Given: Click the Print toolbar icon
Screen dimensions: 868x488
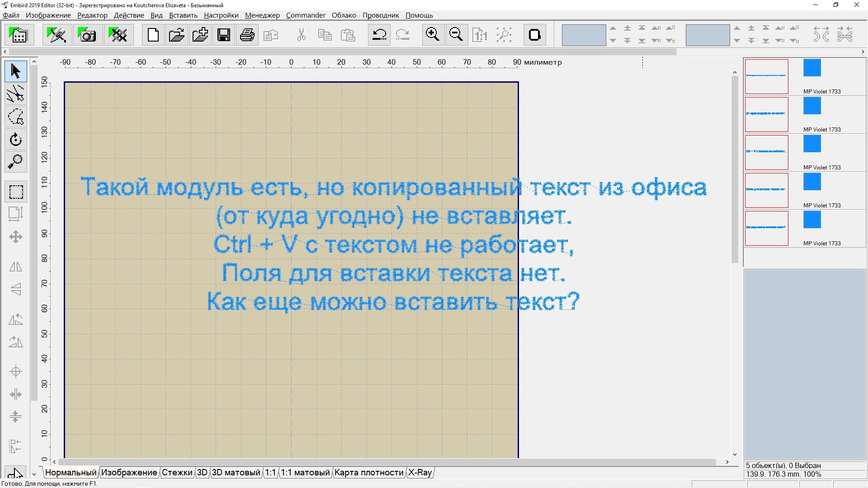Looking at the screenshot, I should click(247, 35).
